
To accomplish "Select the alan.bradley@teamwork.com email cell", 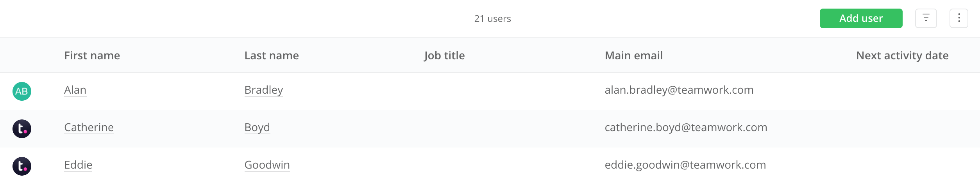I will coord(679,90).
